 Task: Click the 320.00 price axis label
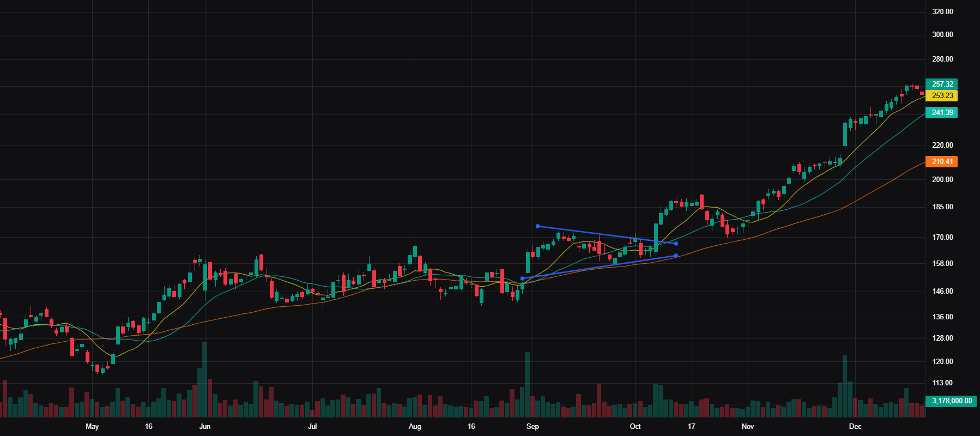(x=942, y=11)
